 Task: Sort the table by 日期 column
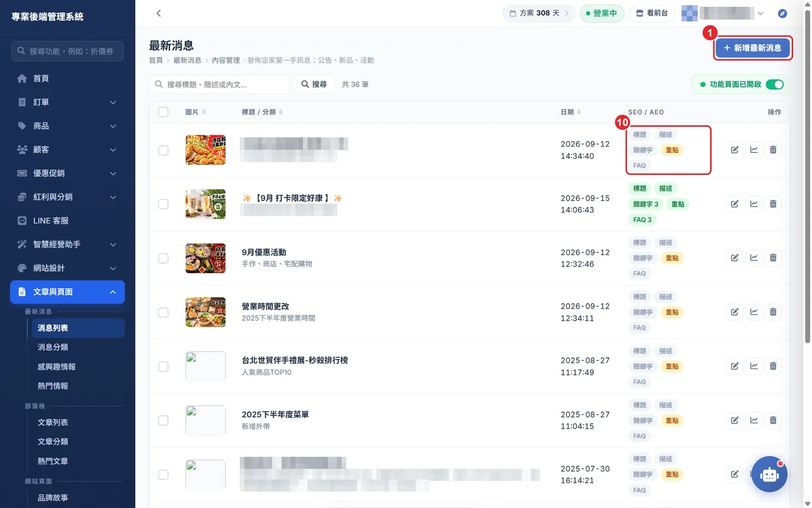(571, 112)
